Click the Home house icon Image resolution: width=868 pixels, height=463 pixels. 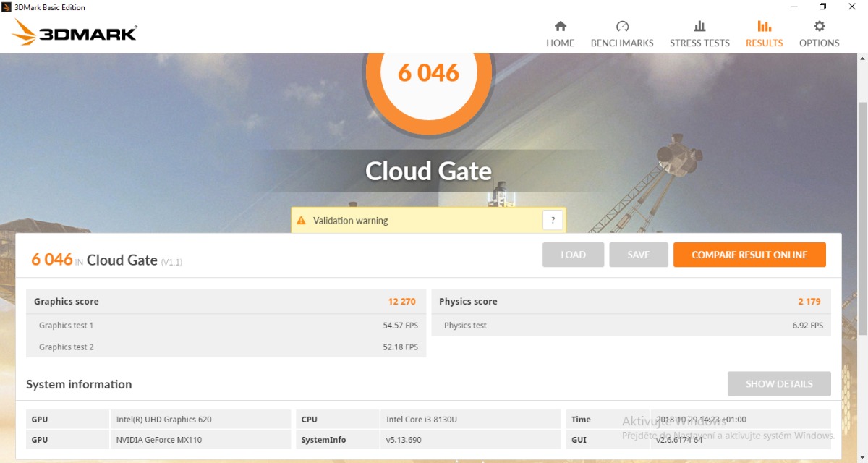(x=560, y=27)
